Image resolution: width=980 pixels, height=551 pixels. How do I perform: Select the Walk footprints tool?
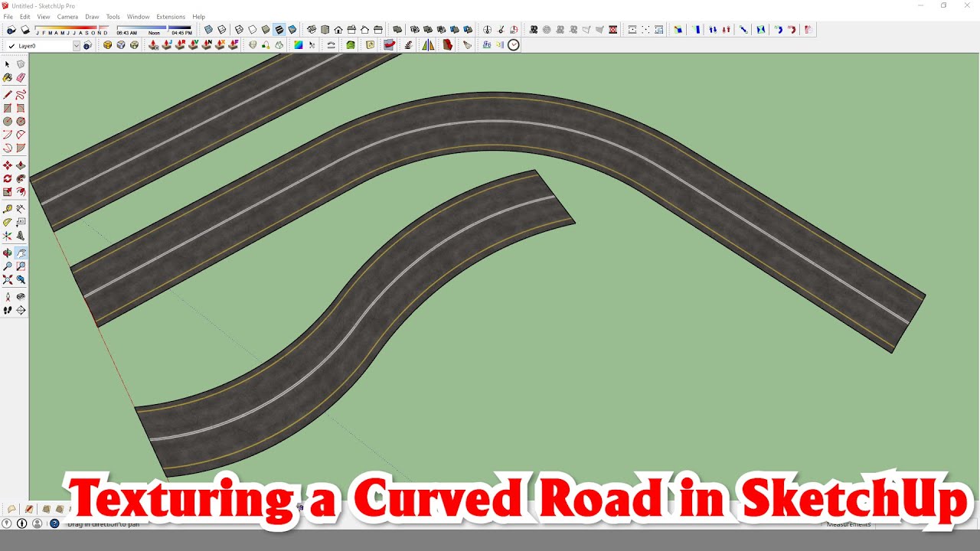pos(8,310)
